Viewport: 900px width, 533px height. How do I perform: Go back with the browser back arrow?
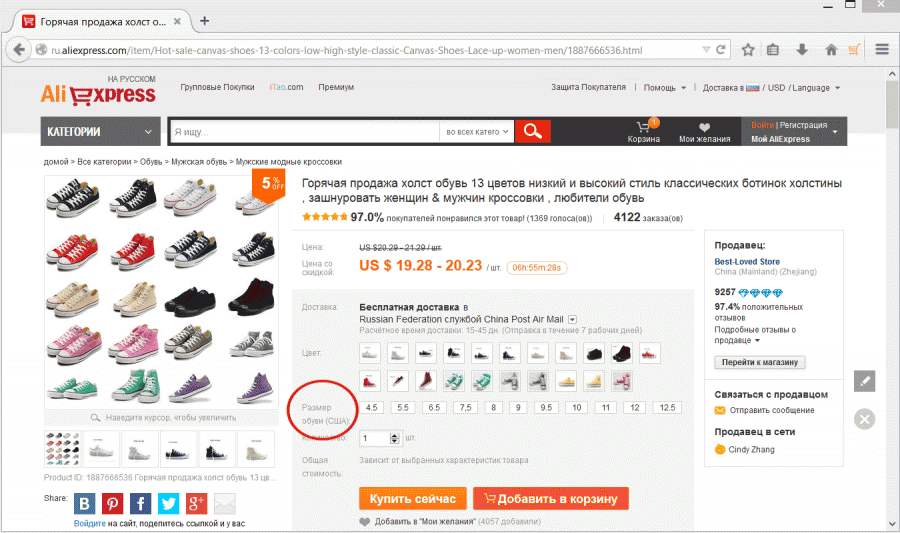tap(19, 50)
